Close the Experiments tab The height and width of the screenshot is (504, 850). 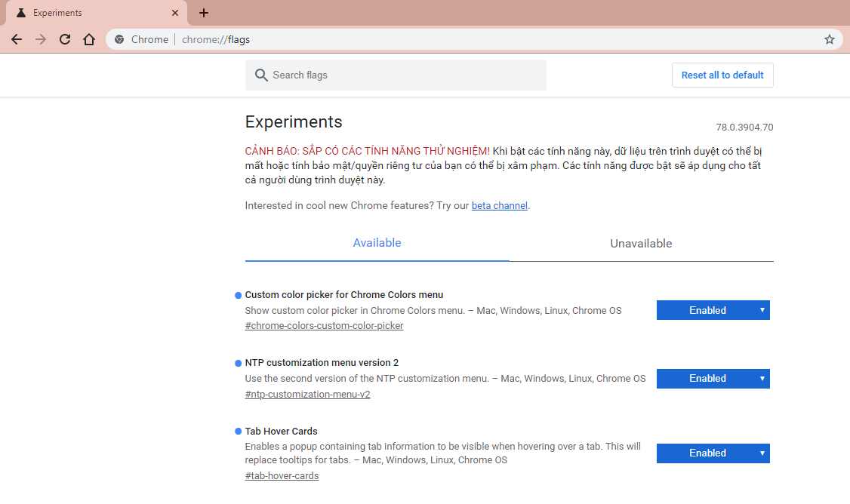click(175, 13)
